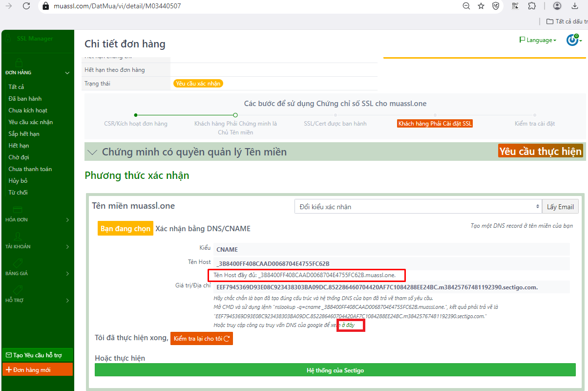Image resolution: width=588 pixels, height=391 pixels.
Task: Expand the HÓA ĐƠN sidebar section
Action: click(x=37, y=220)
